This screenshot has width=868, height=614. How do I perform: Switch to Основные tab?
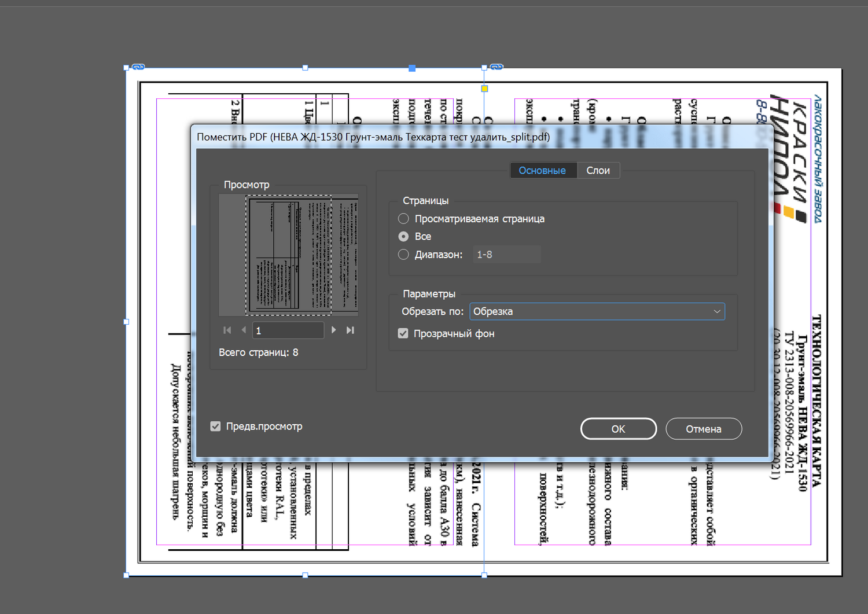click(543, 170)
